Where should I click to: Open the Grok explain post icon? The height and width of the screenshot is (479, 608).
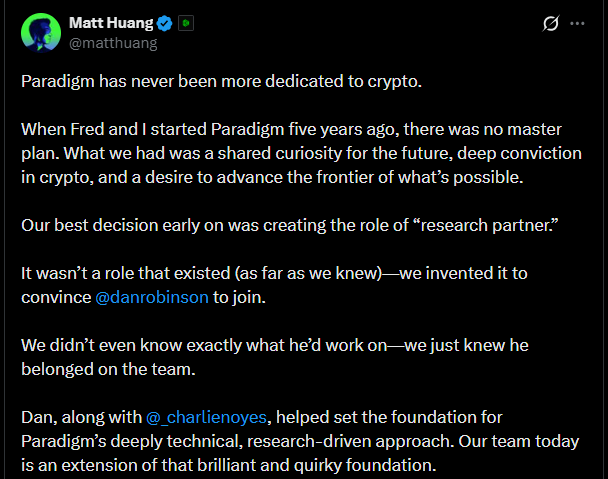click(551, 23)
